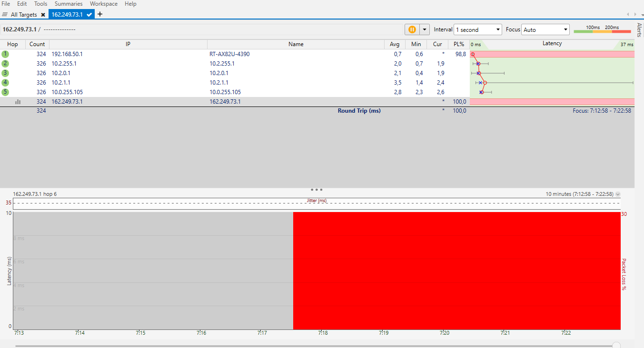Click the three-dot panel splitter handle

[317, 189]
